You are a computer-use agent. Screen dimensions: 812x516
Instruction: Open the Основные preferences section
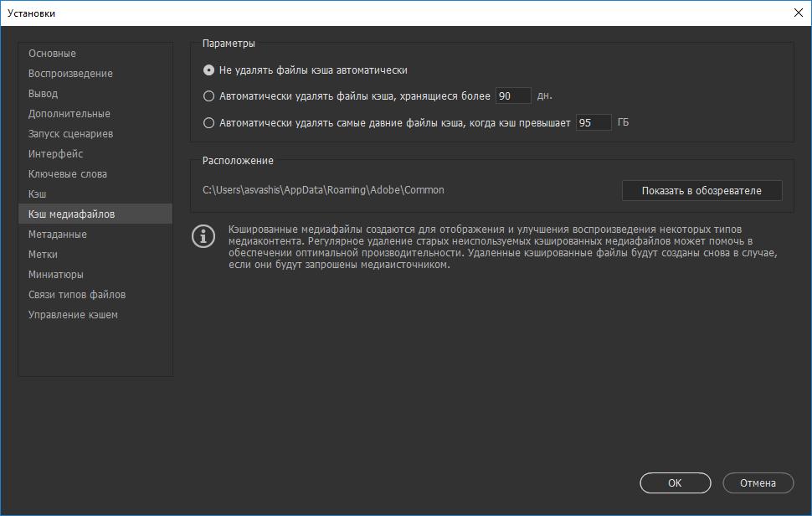click(52, 54)
